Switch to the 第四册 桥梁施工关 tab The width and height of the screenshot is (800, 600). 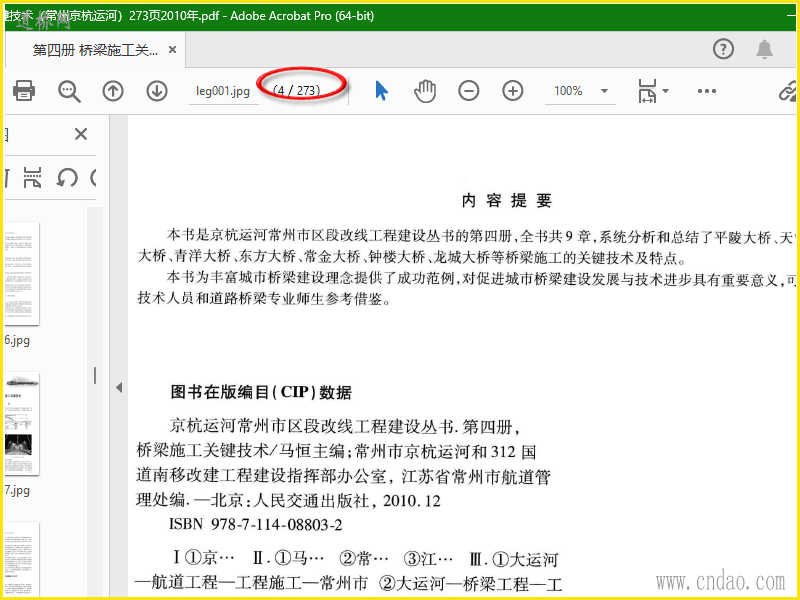pyautogui.click(x=95, y=49)
